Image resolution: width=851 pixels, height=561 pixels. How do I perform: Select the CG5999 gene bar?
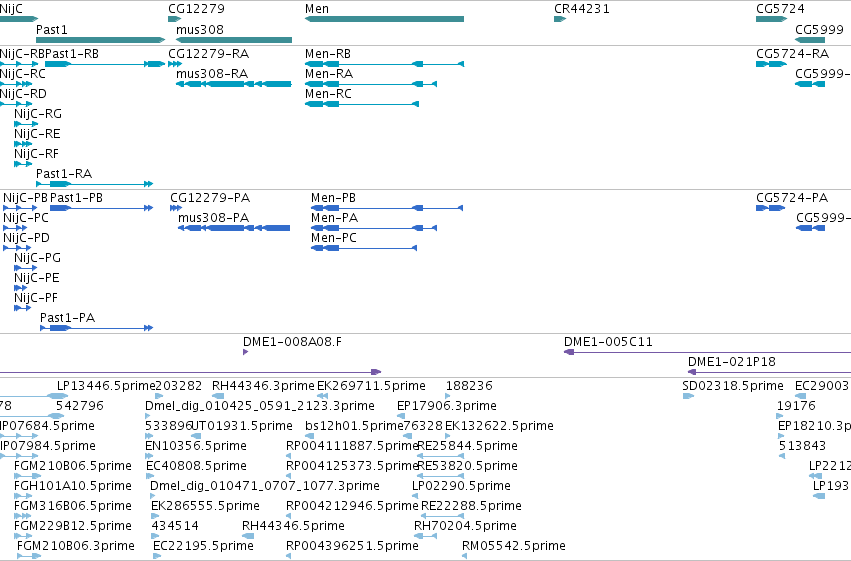(810, 40)
